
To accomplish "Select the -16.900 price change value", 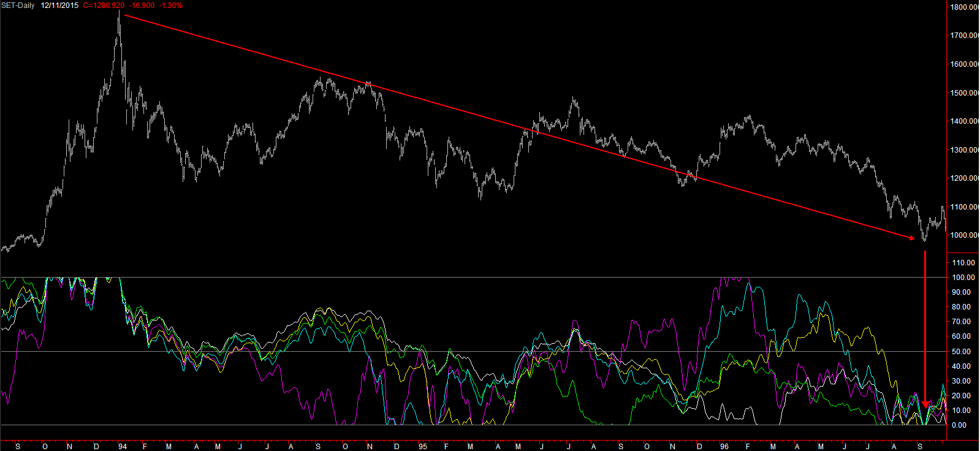I will 142,6.
